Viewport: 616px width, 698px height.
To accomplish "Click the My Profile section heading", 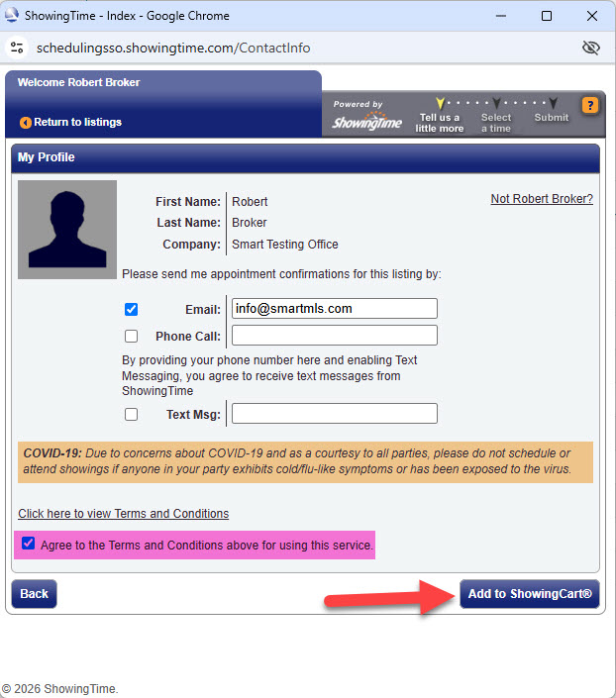I will coord(46,157).
